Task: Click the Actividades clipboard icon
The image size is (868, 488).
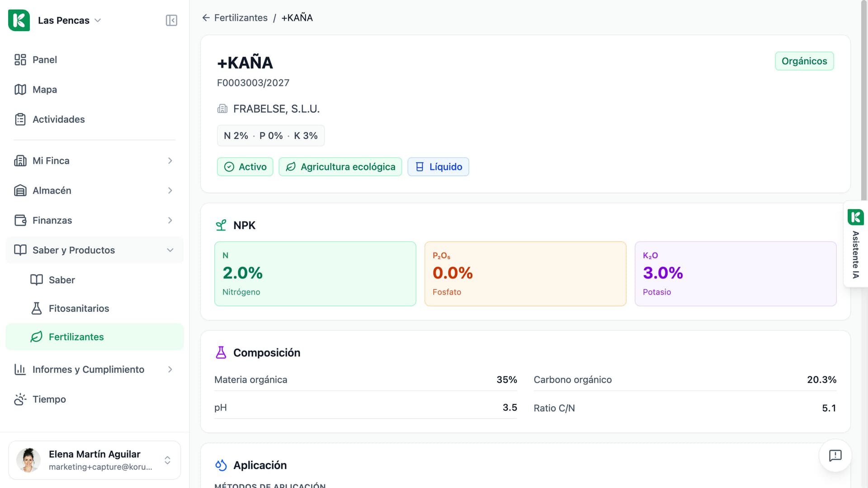Action: pos(20,119)
